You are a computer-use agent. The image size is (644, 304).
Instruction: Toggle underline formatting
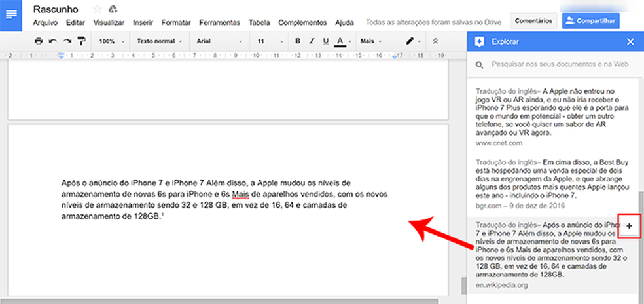tap(326, 41)
